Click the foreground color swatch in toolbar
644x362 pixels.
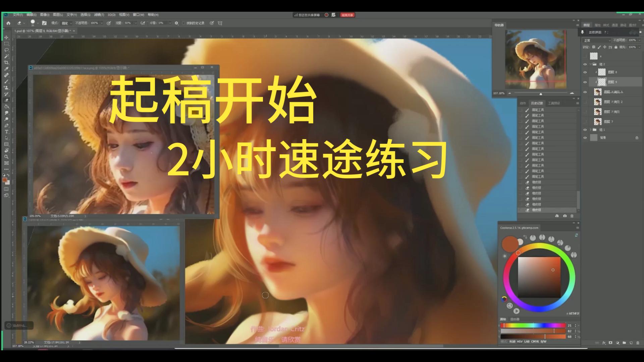click(x=5, y=180)
